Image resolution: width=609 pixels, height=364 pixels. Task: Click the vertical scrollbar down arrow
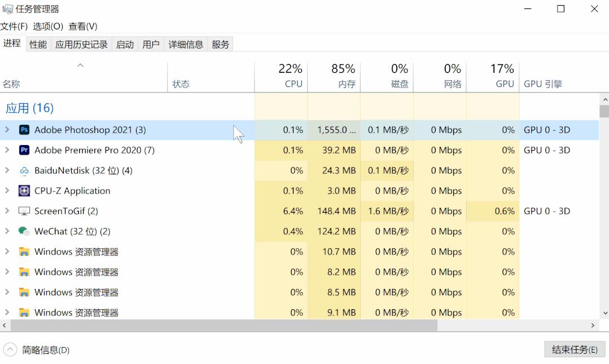604,313
